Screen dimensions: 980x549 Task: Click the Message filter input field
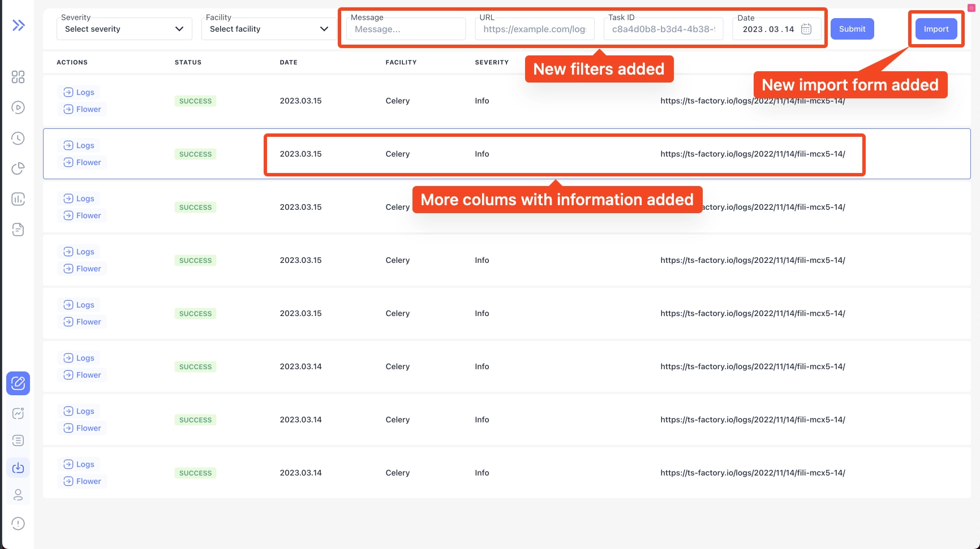tap(405, 29)
